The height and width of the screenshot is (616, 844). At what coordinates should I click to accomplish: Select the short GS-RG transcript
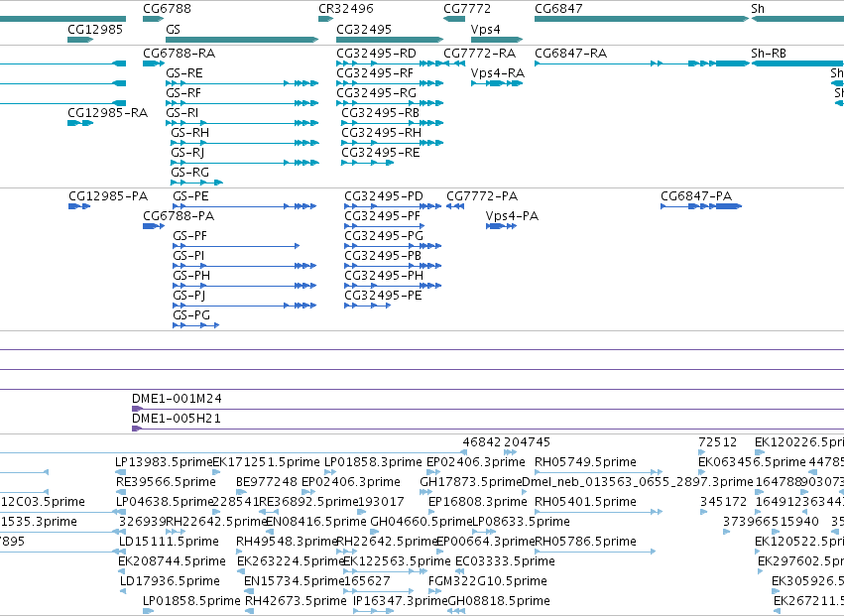(x=196, y=183)
